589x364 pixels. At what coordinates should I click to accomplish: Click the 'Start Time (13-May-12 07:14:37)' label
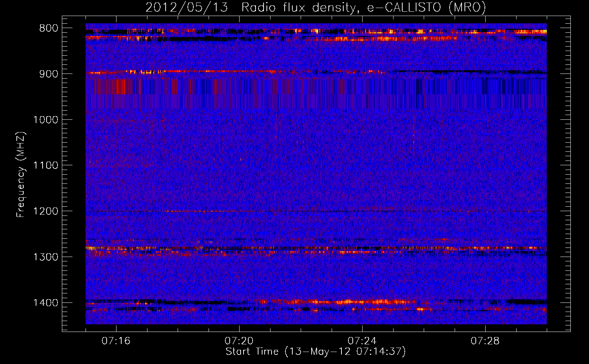pyautogui.click(x=316, y=352)
